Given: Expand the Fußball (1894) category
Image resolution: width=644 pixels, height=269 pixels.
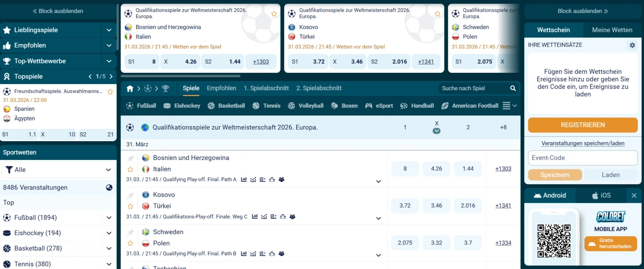Looking at the screenshot, I should [109, 218].
